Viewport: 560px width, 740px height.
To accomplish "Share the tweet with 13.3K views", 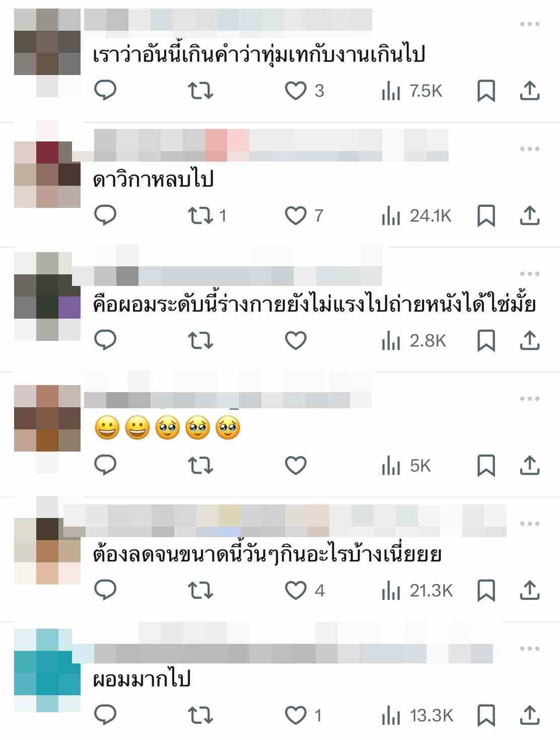I will (529, 715).
